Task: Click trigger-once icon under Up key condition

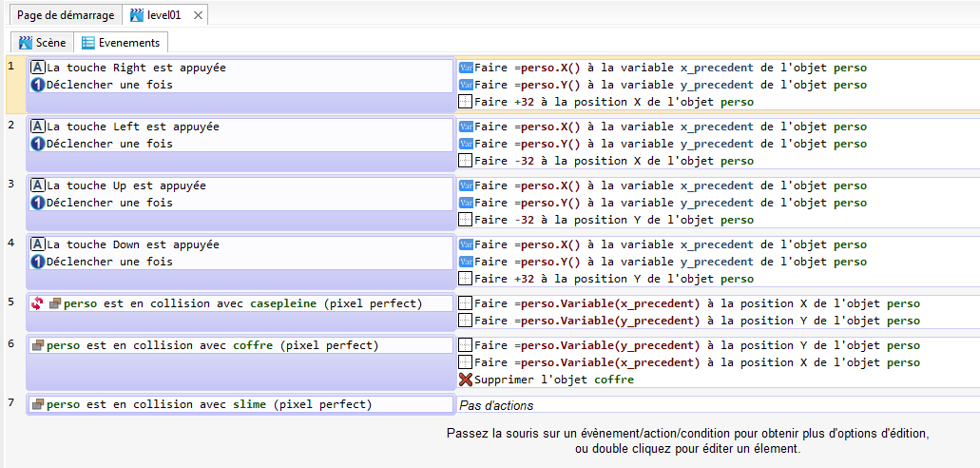Action: (37, 202)
